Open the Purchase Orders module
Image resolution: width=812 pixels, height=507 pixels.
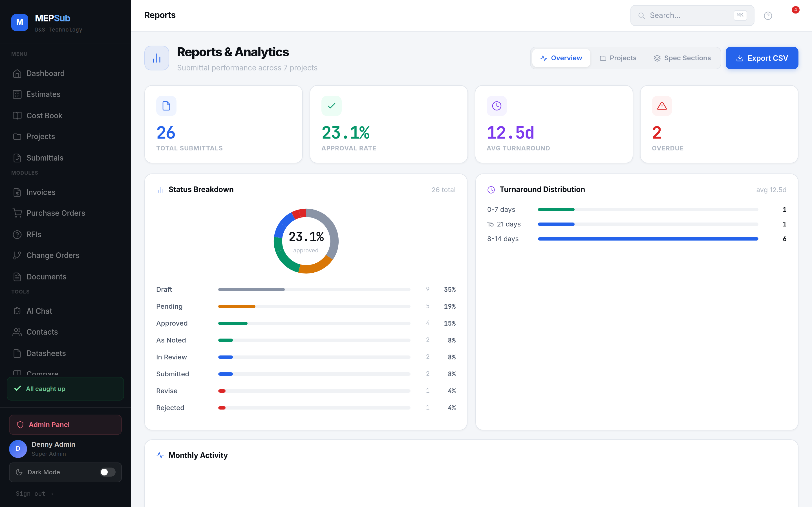click(x=55, y=213)
